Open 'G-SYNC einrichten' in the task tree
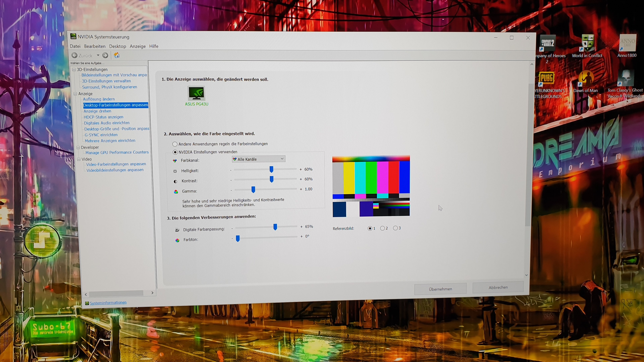This screenshot has width=644, height=362. pos(101,135)
